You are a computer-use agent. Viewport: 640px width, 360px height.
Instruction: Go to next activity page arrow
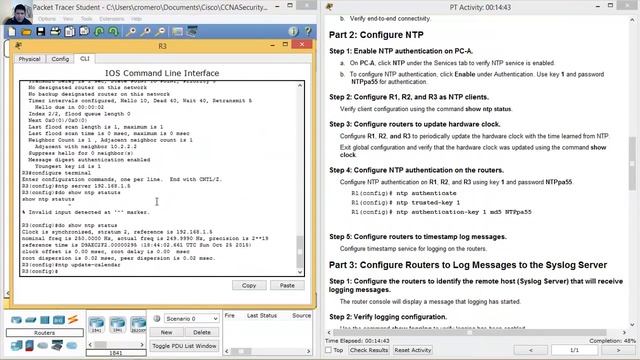coord(618,350)
